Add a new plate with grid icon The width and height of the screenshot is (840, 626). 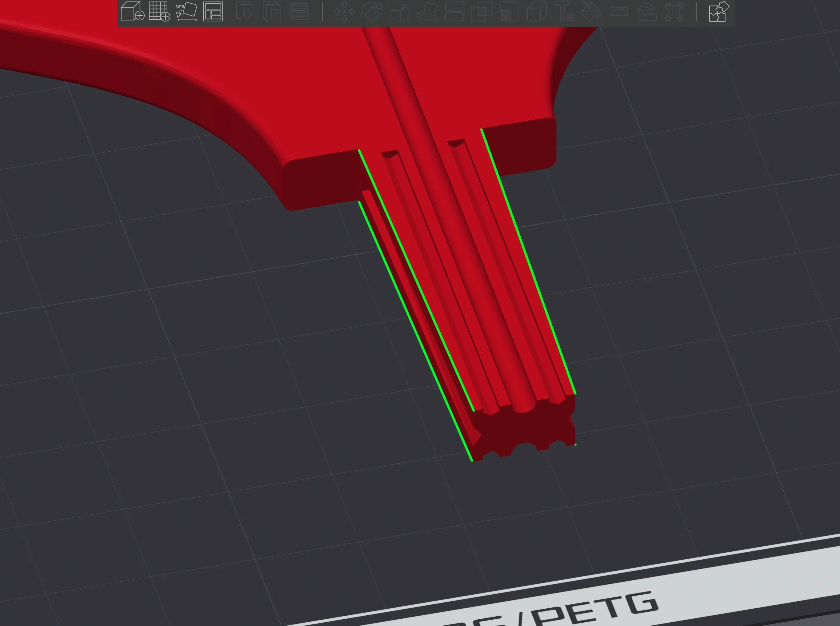click(x=159, y=11)
